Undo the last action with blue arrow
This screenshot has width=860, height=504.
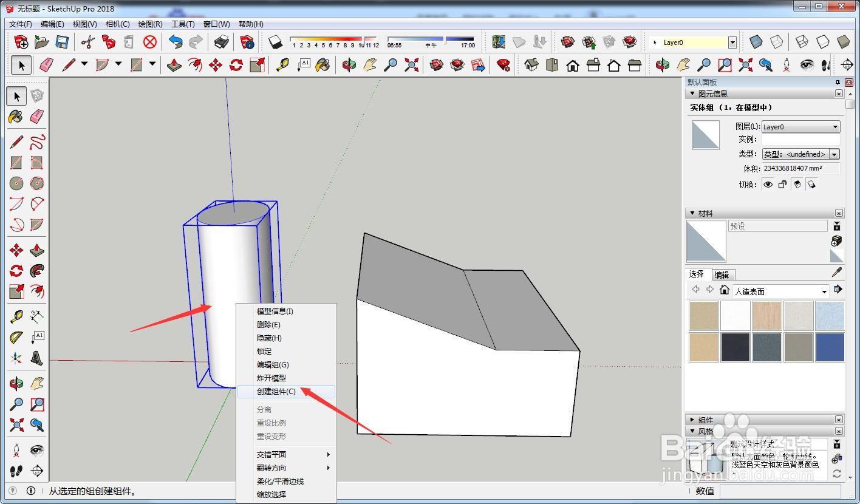point(176,42)
